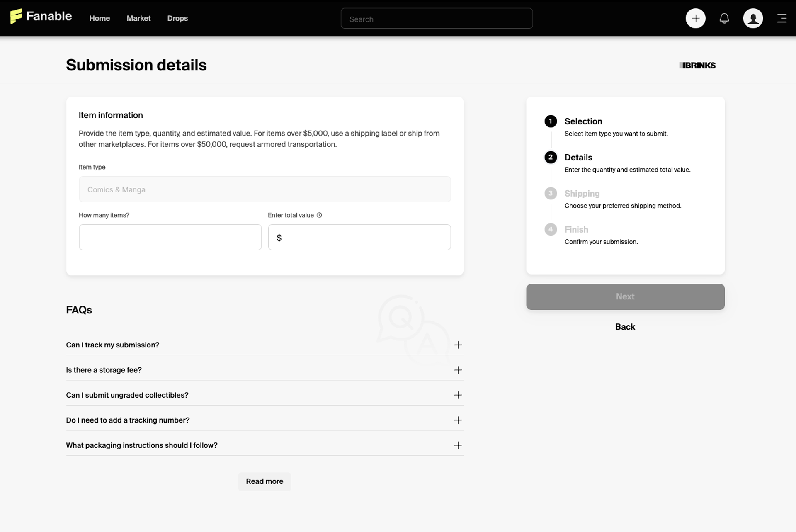Expand "Can I track my submission?" FAQ
The height and width of the screenshot is (532, 796).
(x=265, y=345)
